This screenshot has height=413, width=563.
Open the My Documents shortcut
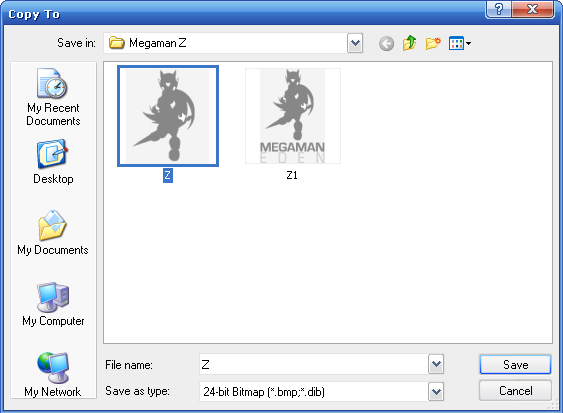coord(53,232)
